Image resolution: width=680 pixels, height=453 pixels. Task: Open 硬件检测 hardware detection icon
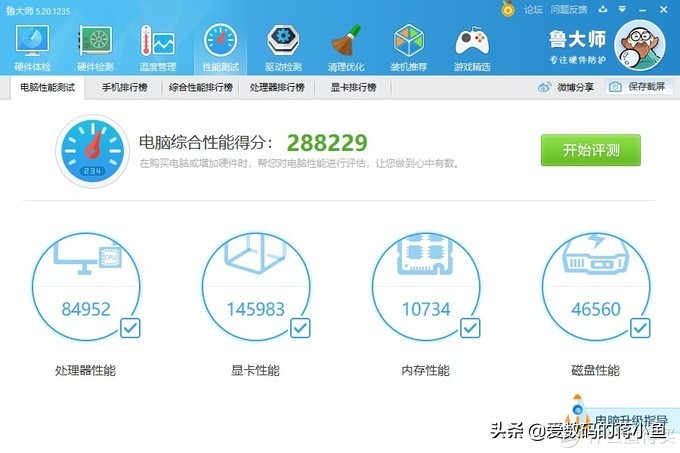(x=95, y=48)
